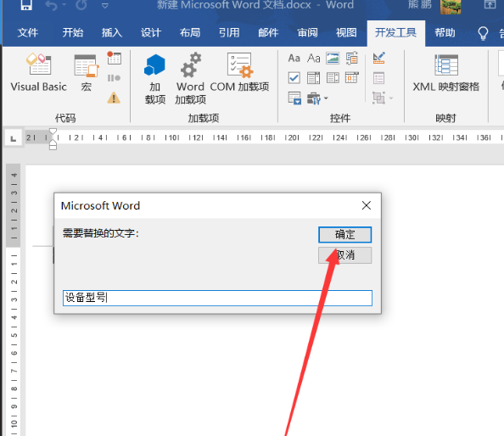Open Ribbon Display Options button
Screen dimensions: 504x436
(490, 4)
